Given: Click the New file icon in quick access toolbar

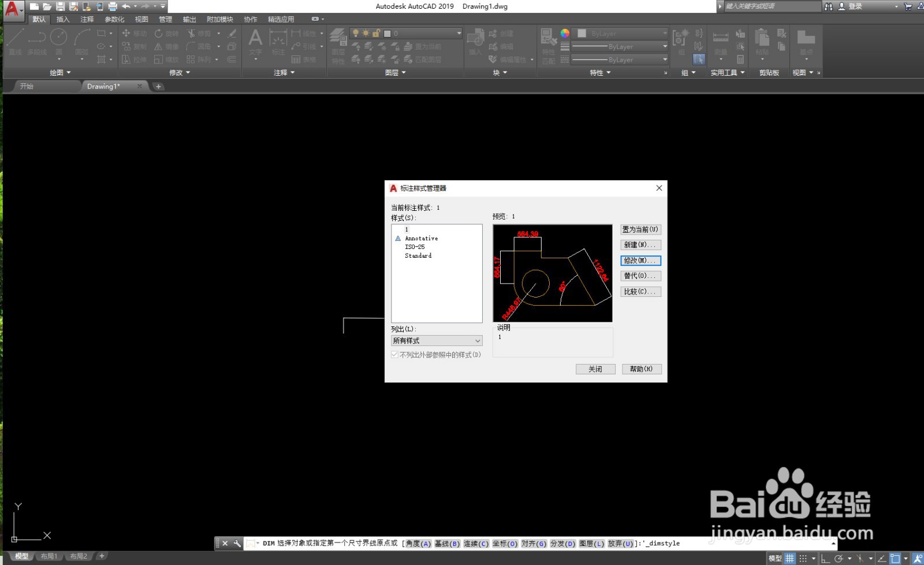Looking at the screenshot, I should tap(34, 6).
